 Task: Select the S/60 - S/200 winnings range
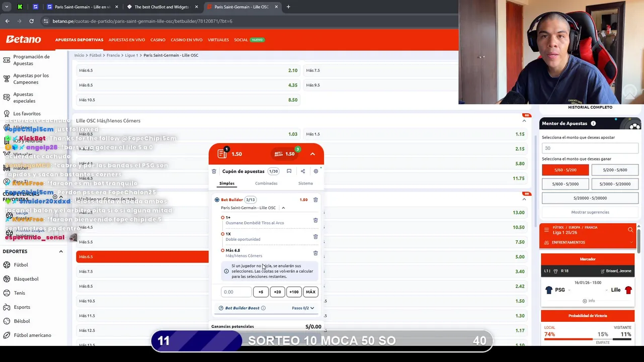click(x=565, y=170)
